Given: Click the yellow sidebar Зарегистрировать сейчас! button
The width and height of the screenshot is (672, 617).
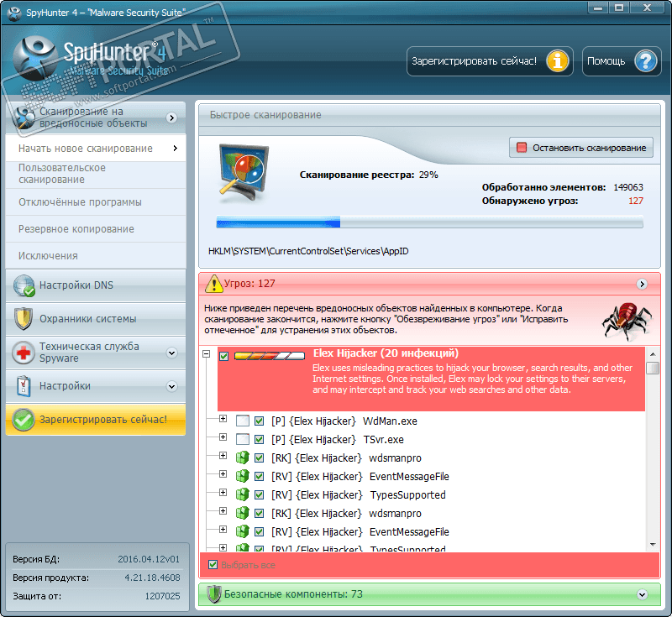Looking at the screenshot, I should (x=96, y=420).
